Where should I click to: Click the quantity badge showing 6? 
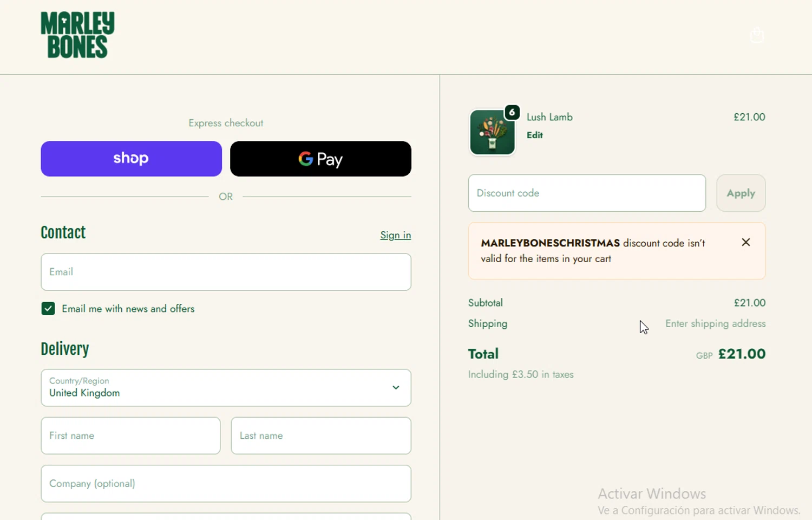click(x=512, y=112)
